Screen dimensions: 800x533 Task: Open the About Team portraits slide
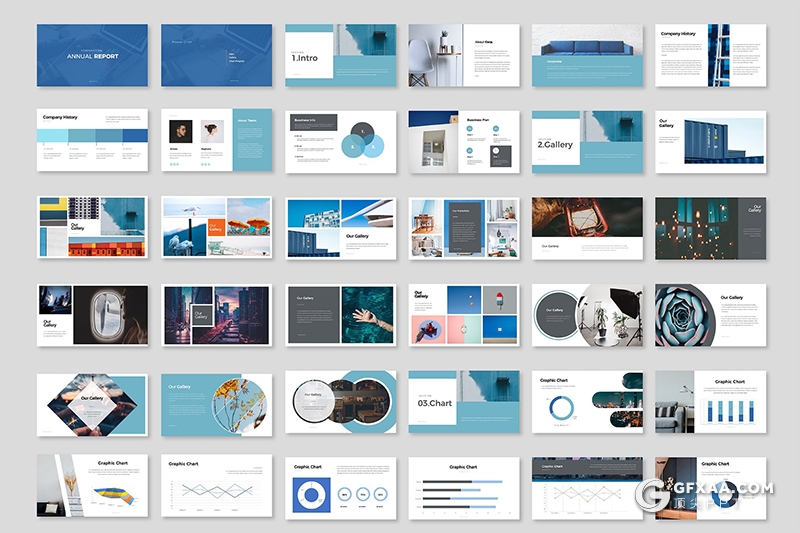(x=216, y=141)
